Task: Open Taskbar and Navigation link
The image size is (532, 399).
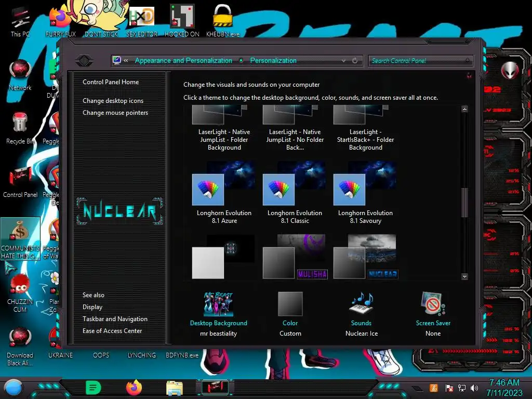Action: [x=115, y=319]
